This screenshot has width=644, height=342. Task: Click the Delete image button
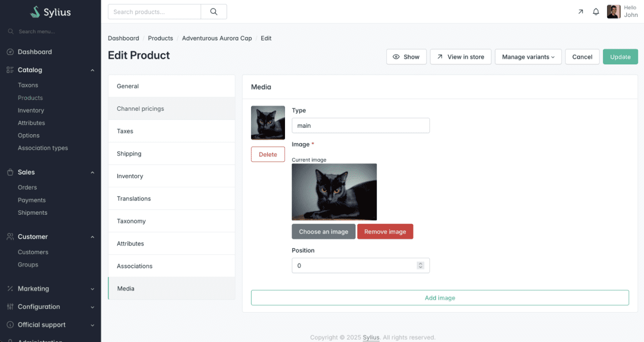[x=268, y=154]
